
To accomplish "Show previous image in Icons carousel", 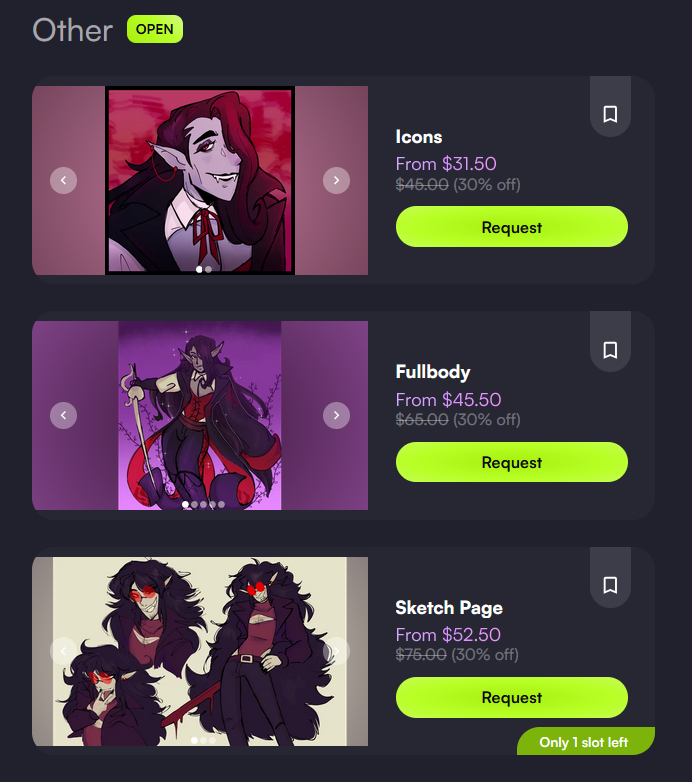I will (x=63, y=180).
